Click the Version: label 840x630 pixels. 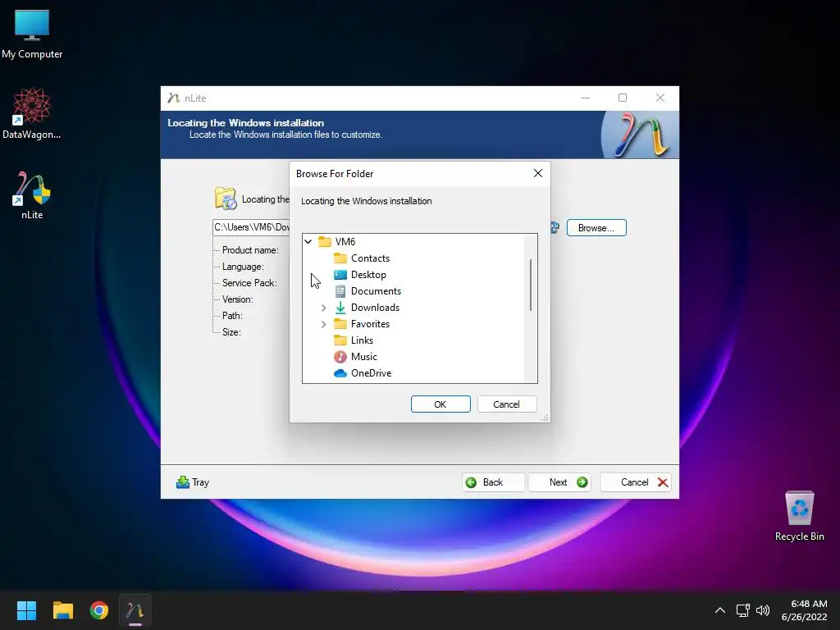click(237, 299)
